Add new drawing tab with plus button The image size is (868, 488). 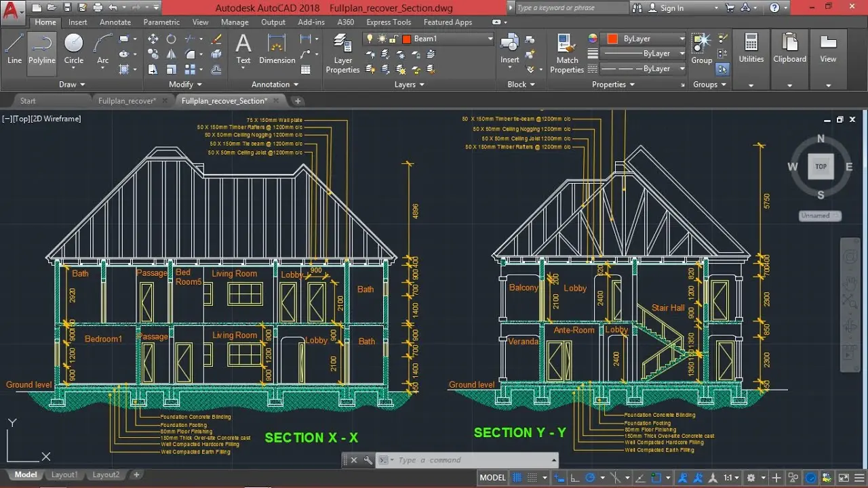click(297, 101)
